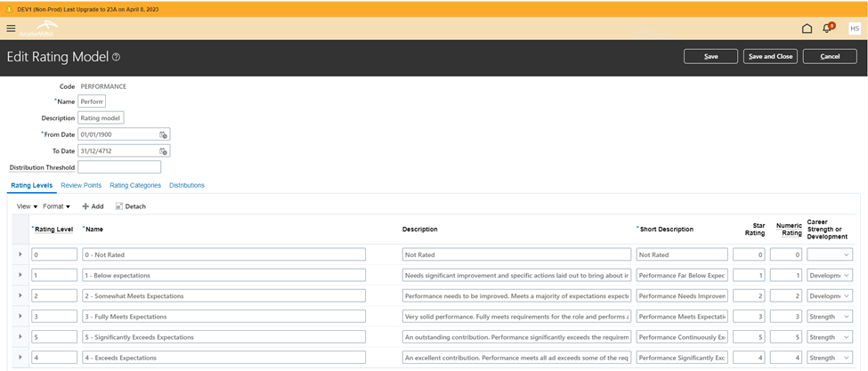Expand the 3 - Fully Meets Expectations row
This screenshot has height=371, width=868.
[x=20, y=316]
